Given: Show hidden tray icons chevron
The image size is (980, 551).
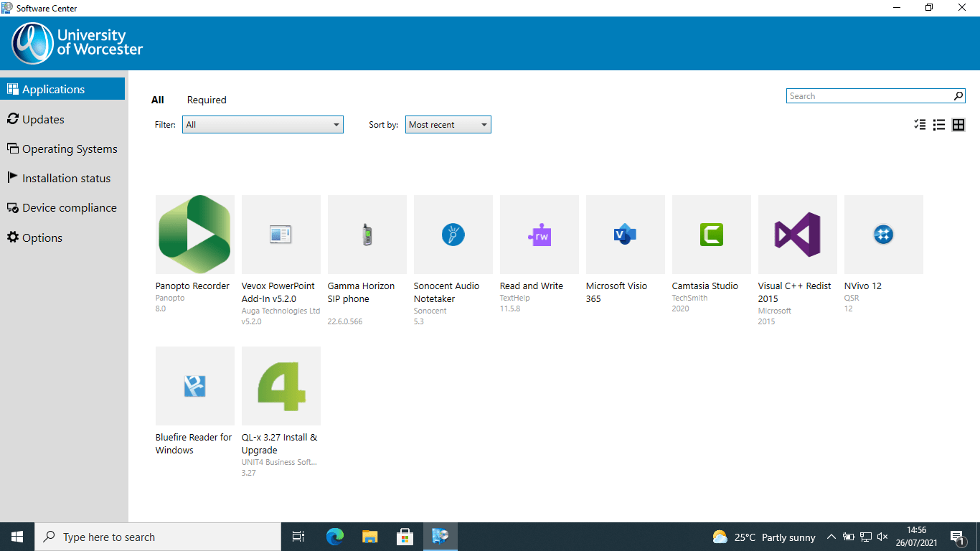Looking at the screenshot, I should 831,537.
